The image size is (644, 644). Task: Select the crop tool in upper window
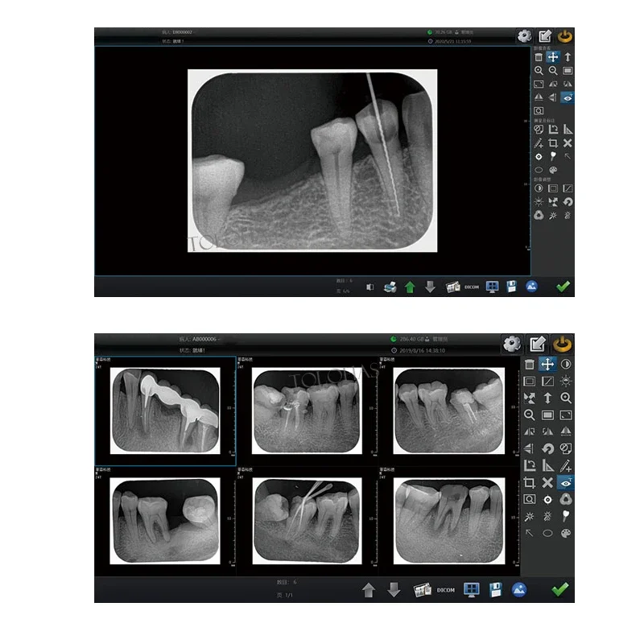tap(553, 143)
